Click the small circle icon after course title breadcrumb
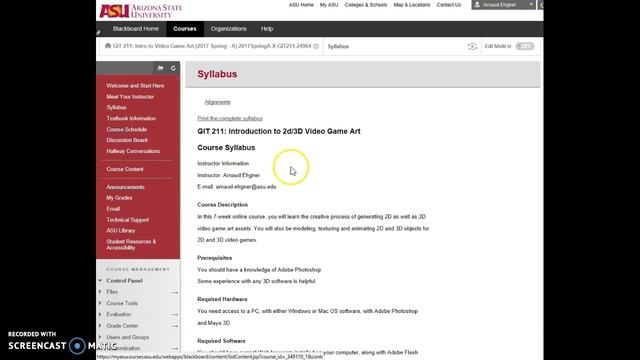Image resolution: width=640 pixels, height=360 pixels. (x=316, y=47)
